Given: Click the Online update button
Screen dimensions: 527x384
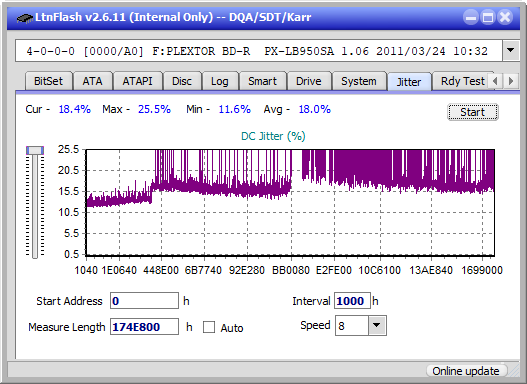Looking at the screenshot, I should click(x=466, y=371).
